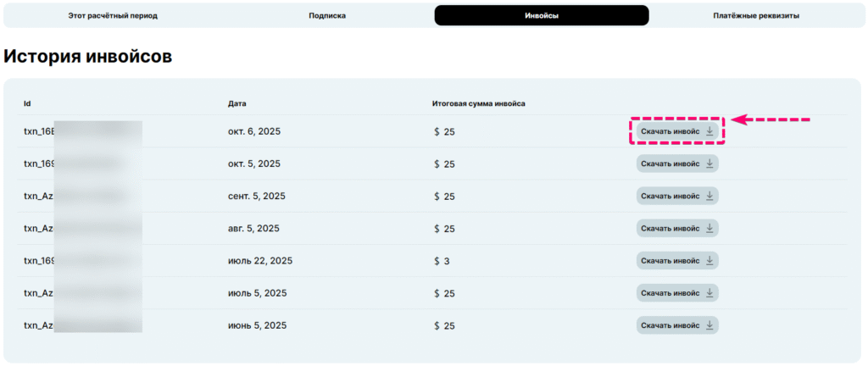Screen dimensions: 868x366
Task: Click download arrow icon for сент. 5, 2025 invoice
Action: pyautogui.click(x=709, y=196)
